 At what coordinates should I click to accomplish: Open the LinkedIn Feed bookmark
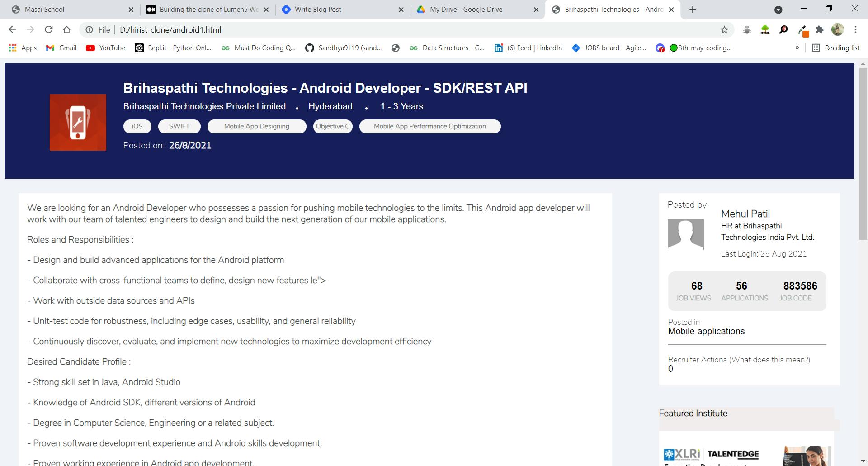pyautogui.click(x=528, y=48)
